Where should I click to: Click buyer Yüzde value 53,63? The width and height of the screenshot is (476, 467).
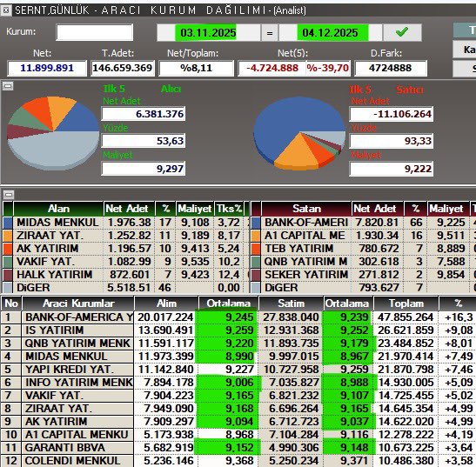pos(144,141)
